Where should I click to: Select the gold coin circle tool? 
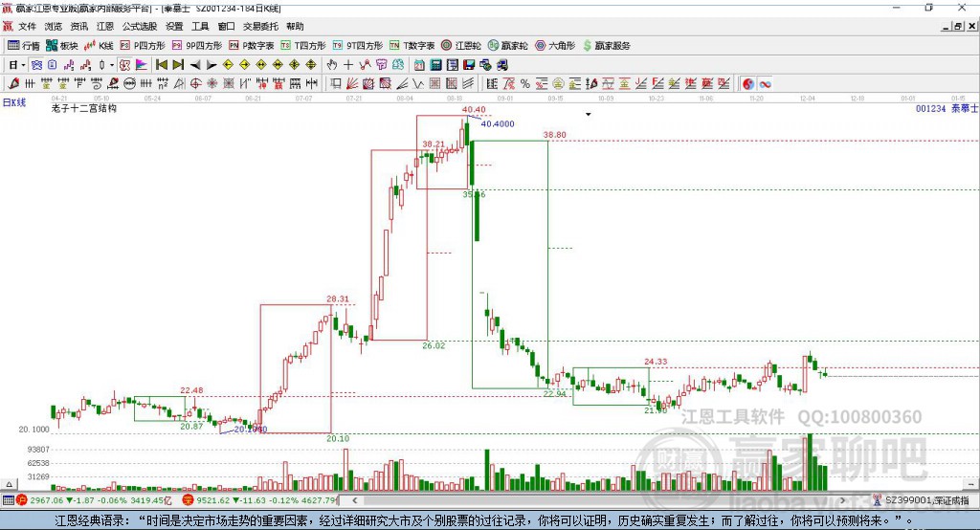(558, 84)
